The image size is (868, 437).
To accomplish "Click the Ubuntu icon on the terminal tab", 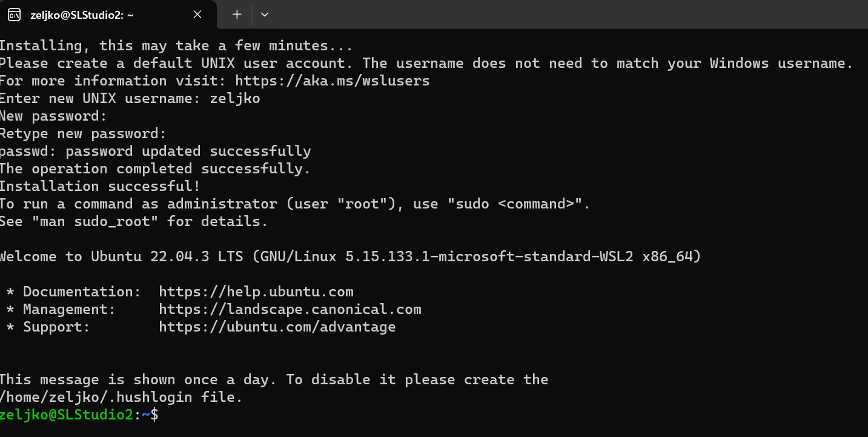I will pyautogui.click(x=15, y=14).
